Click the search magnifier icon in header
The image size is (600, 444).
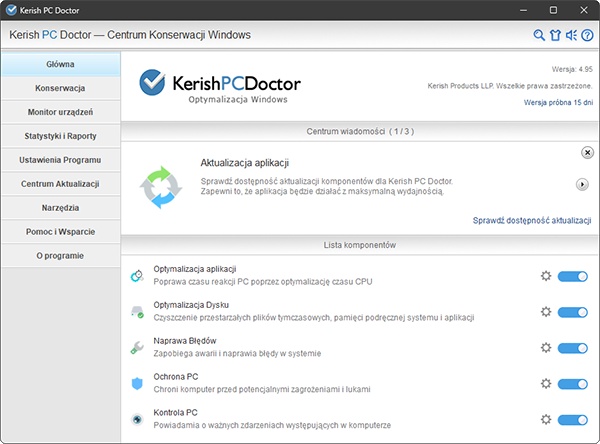(539, 35)
